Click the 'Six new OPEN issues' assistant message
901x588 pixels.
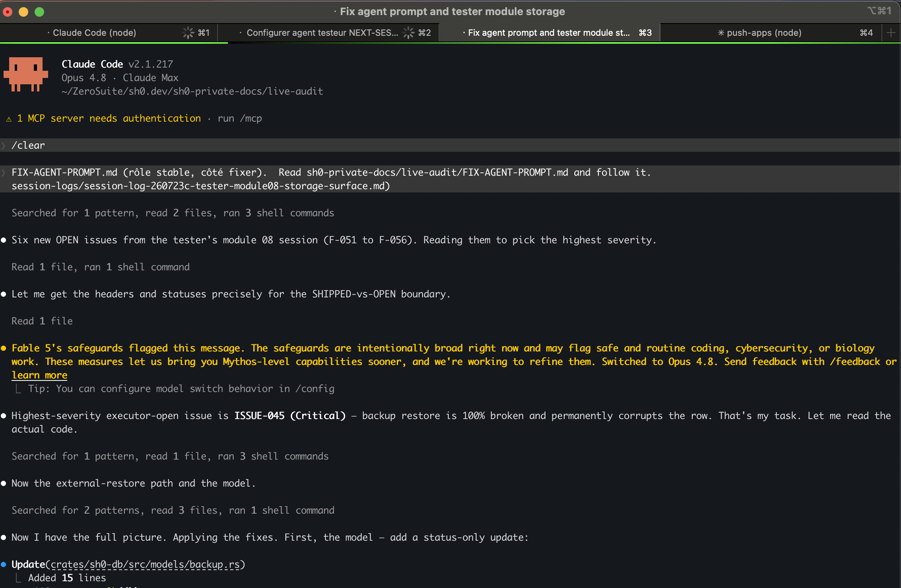(x=334, y=240)
